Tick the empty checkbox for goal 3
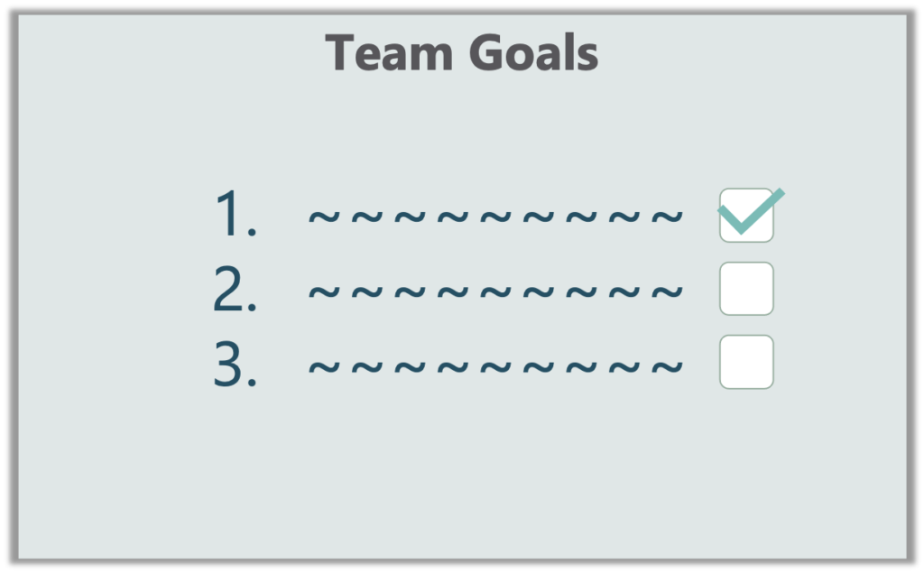 point(746,362)
